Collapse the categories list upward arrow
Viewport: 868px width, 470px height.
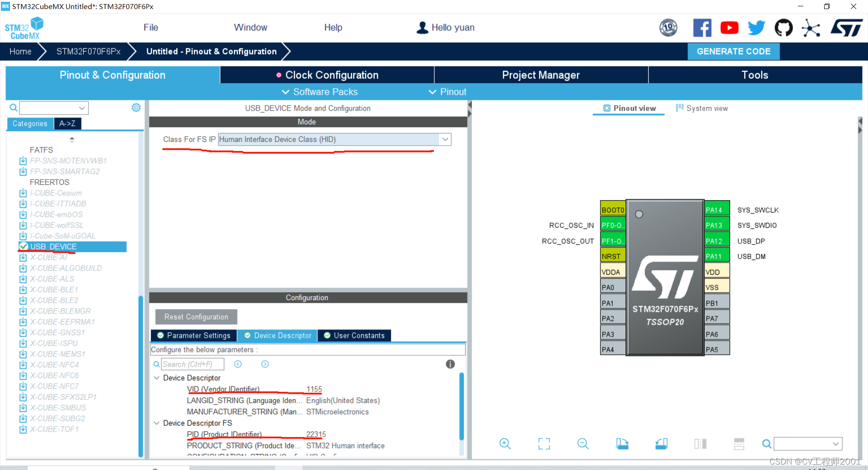(72, 140)
